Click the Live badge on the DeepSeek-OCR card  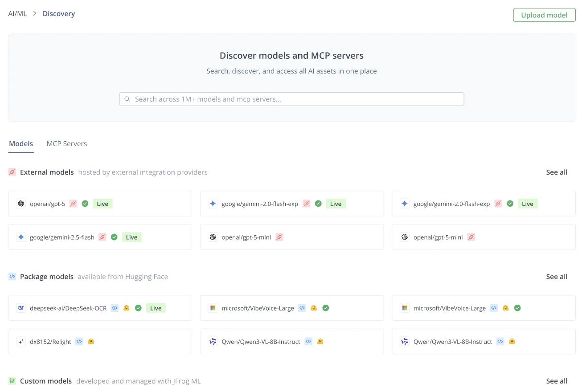pyautogui.click(x=156, y=308)
